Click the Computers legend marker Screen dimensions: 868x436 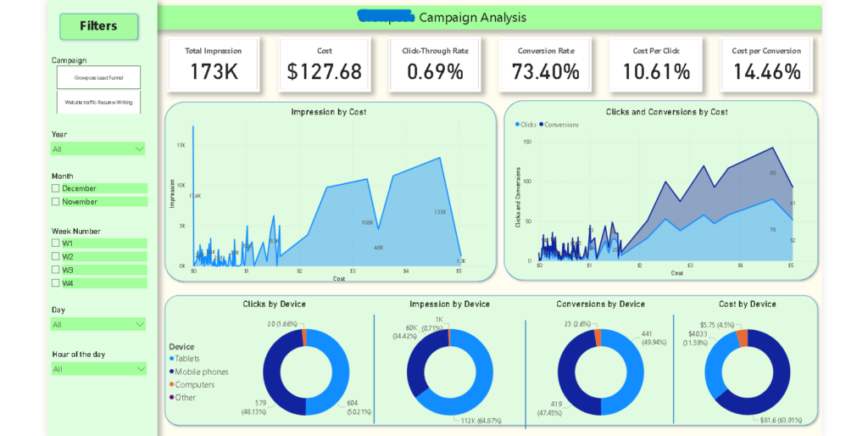pos(171,384)
